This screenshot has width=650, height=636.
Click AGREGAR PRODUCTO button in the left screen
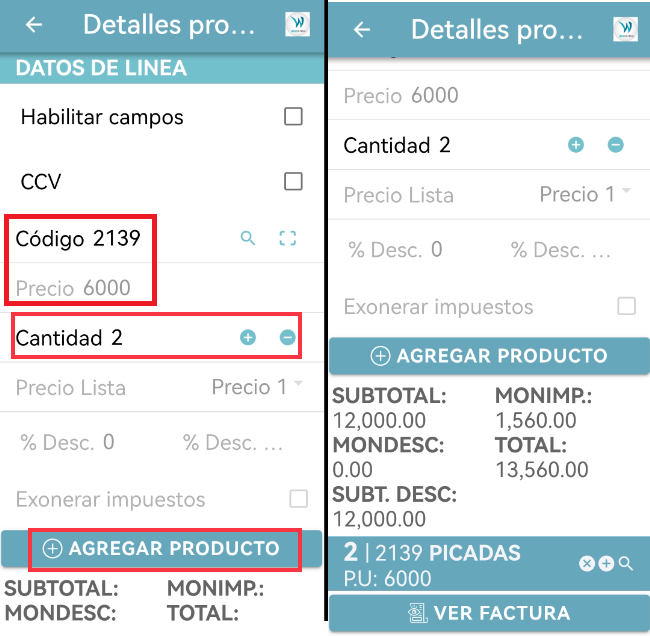click(x=162, y=548)
